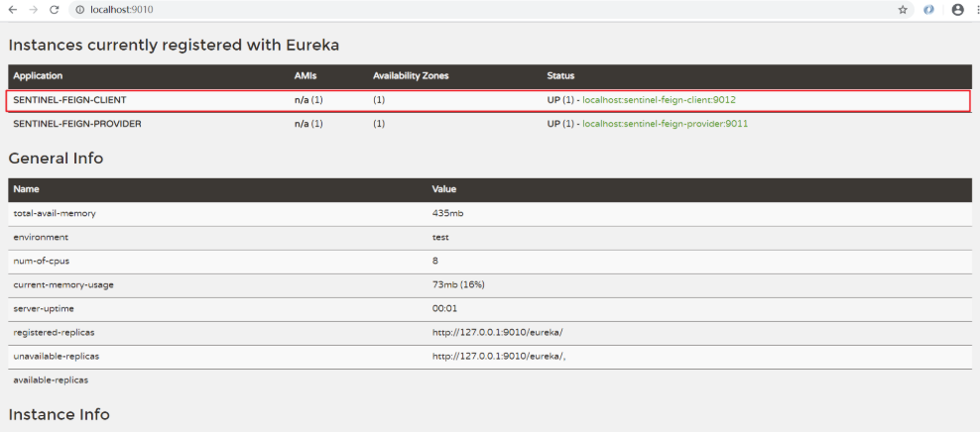Go back with the browser back arrow

pyautogui.click(x=13, y=10)
